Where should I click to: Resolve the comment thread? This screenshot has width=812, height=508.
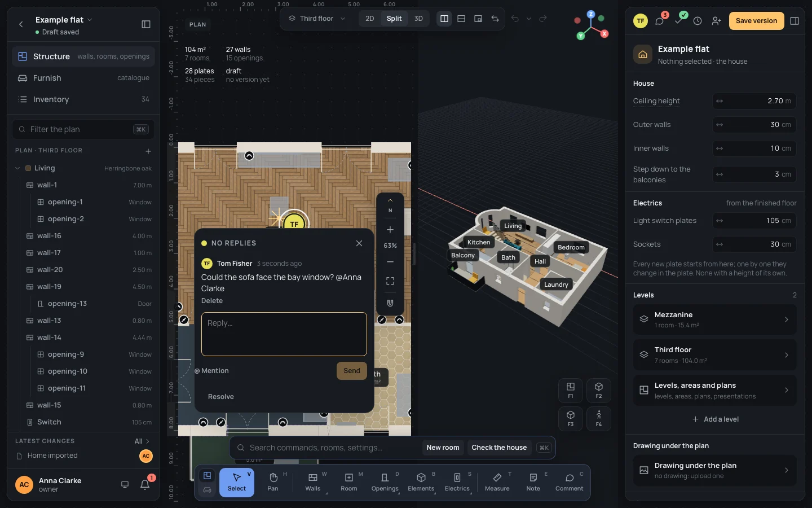coord(221,397)
